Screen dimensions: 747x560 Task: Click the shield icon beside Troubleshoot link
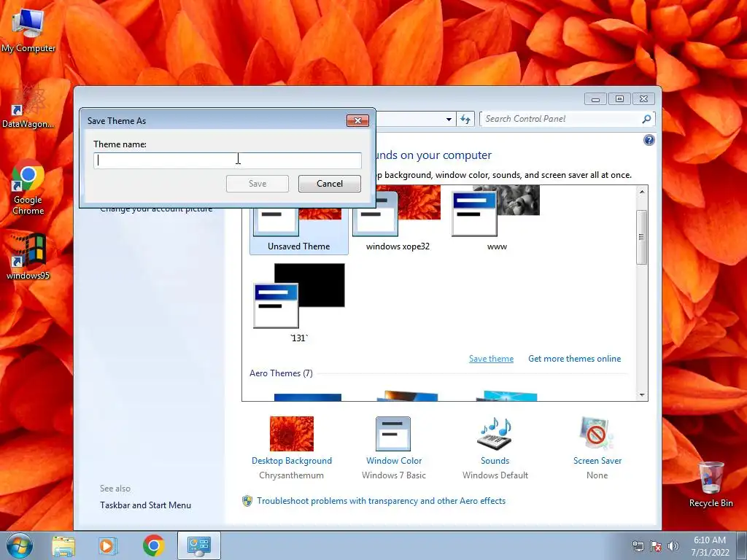point(247,501)
